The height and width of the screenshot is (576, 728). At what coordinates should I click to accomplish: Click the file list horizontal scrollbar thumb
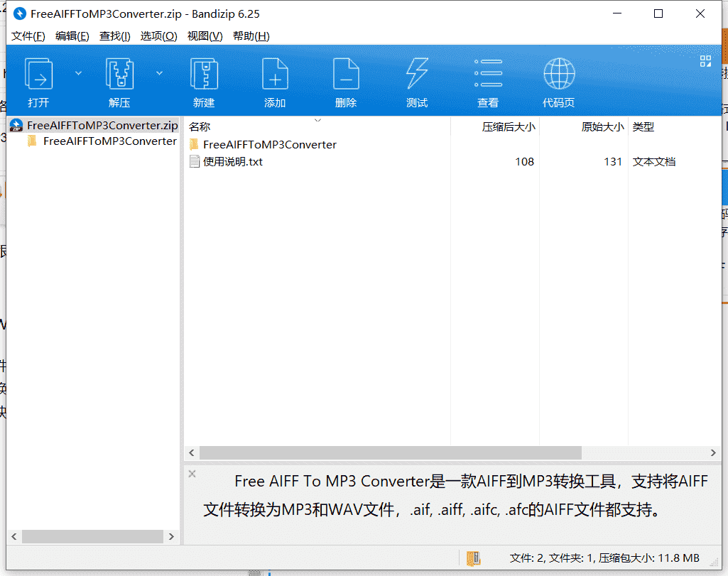pos(391,452)
